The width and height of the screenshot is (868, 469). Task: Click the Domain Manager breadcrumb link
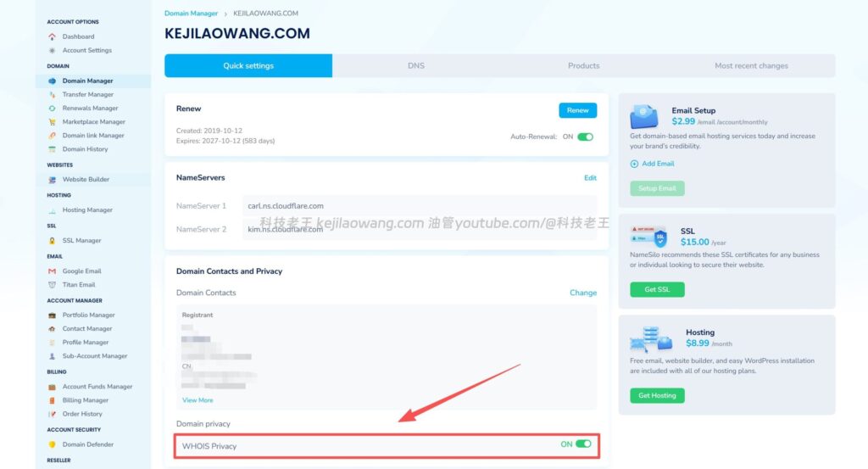tap(191, 14)
